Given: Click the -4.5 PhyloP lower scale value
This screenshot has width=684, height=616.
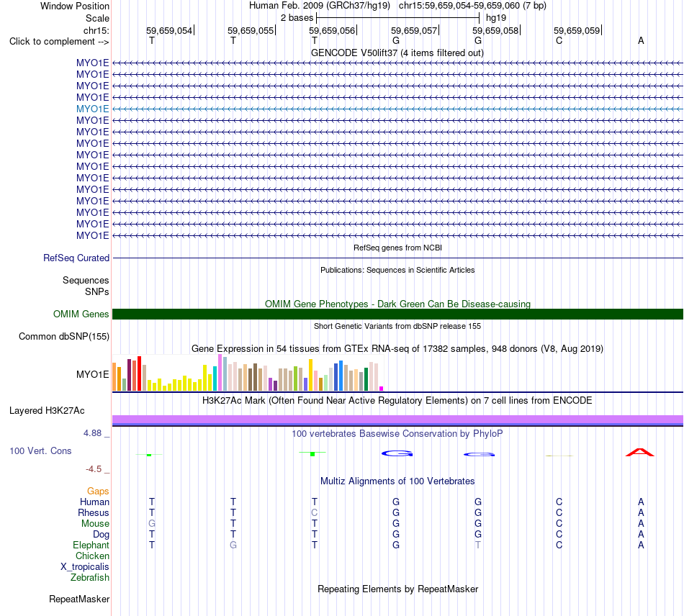Looking at the screenshot, I should (x=94, y=469).
